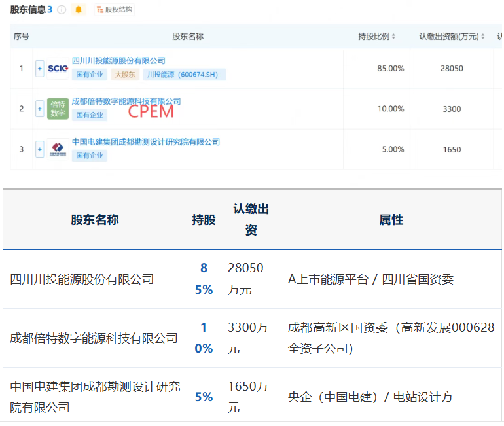Image resolution: width=504 pixels, height=426 pixels.
Task: Click the 1650万元 cell
Action: point(248,397)
